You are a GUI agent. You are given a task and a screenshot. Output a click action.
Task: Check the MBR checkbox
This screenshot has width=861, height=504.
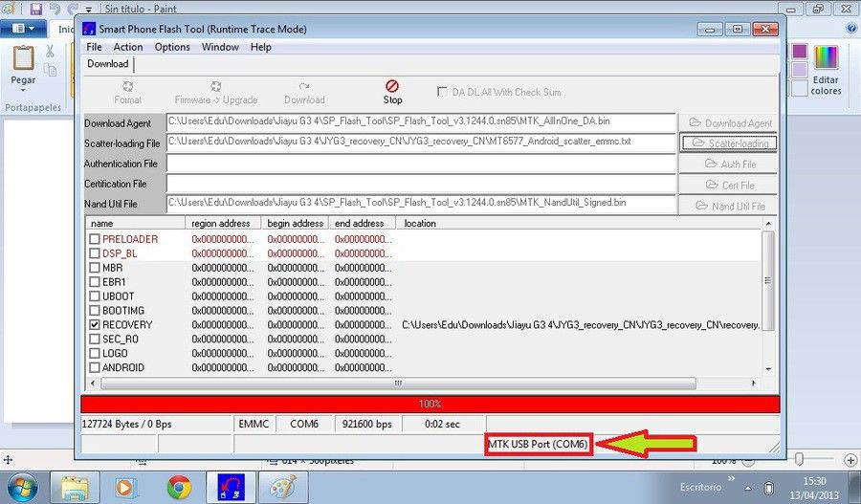(x=95, y=268)
